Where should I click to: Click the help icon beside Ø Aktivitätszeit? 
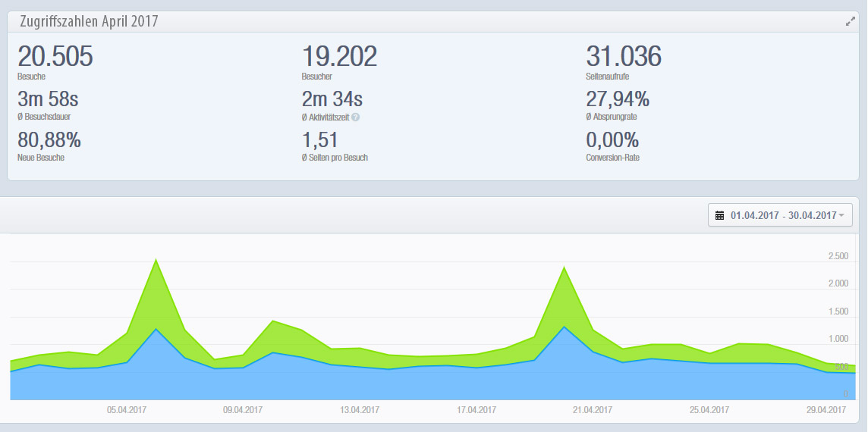click(356, 117)
